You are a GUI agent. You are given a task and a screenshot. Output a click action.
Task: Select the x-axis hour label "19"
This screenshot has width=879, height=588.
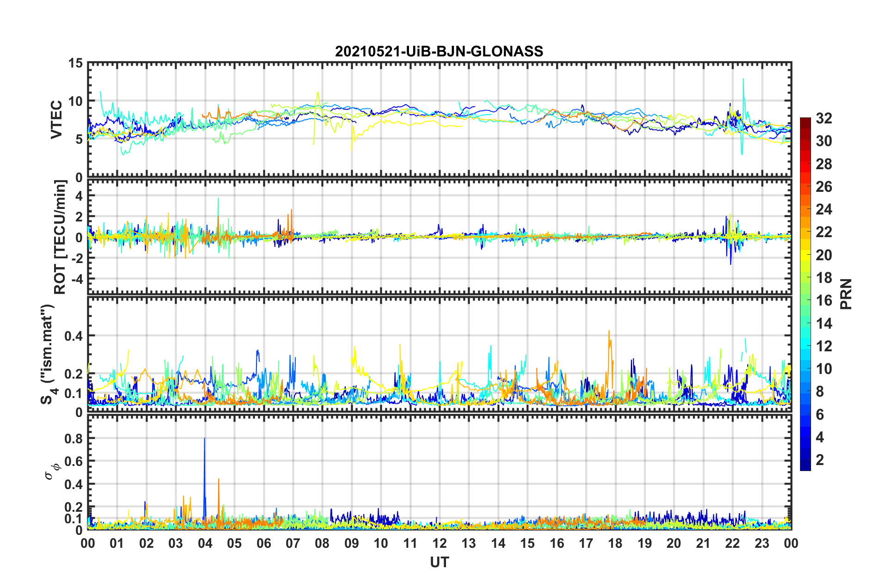(645, 543)
